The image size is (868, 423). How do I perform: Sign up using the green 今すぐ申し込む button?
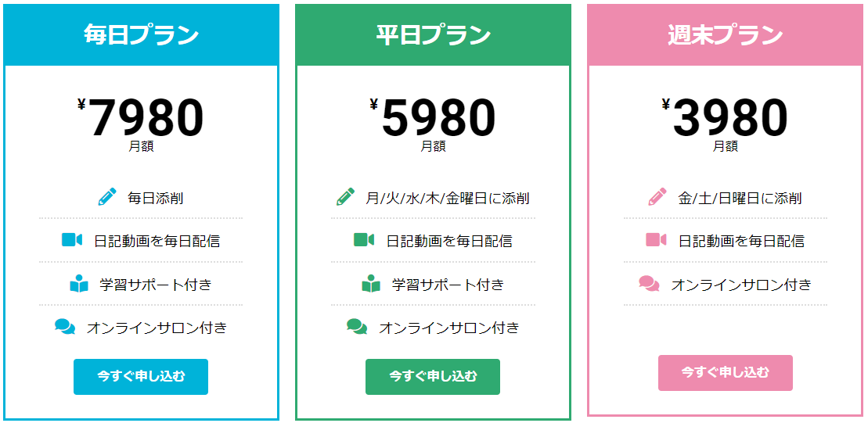click(x=433, y=377)
